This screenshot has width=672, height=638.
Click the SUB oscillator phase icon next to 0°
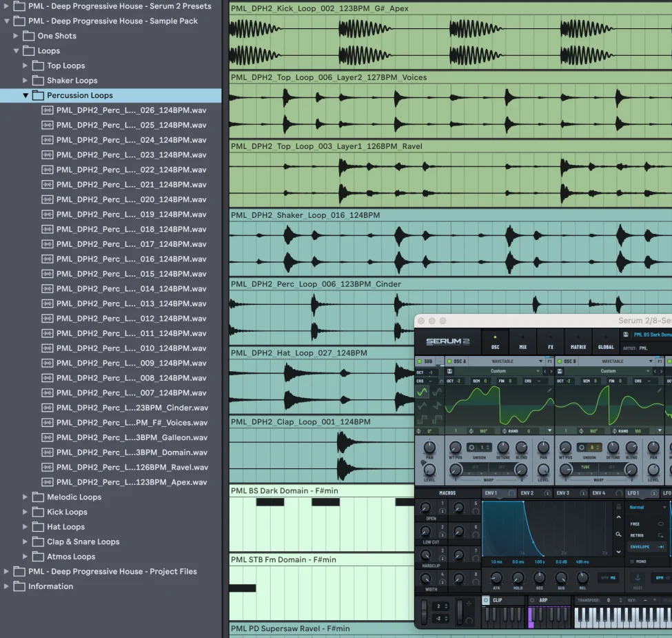pos(419,431)
